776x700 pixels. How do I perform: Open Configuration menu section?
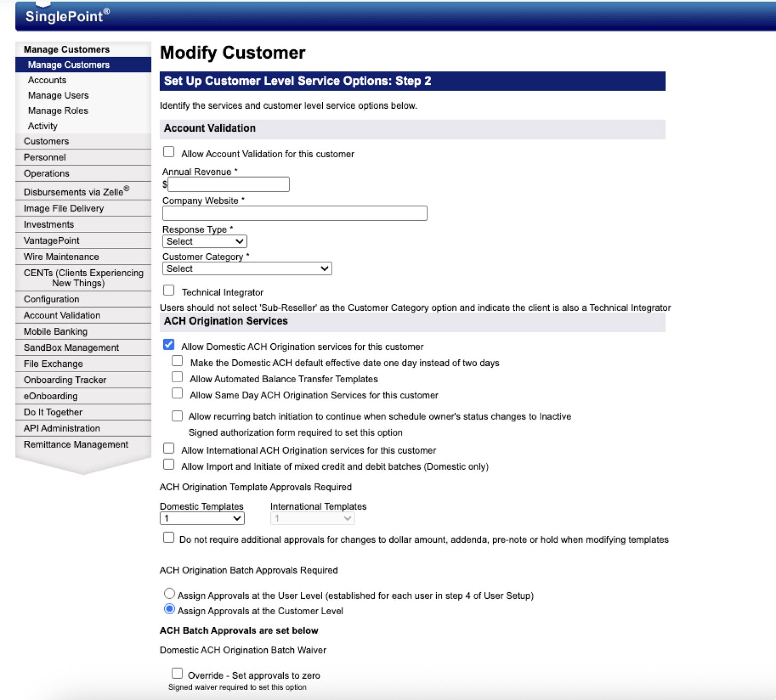(83, 299)
